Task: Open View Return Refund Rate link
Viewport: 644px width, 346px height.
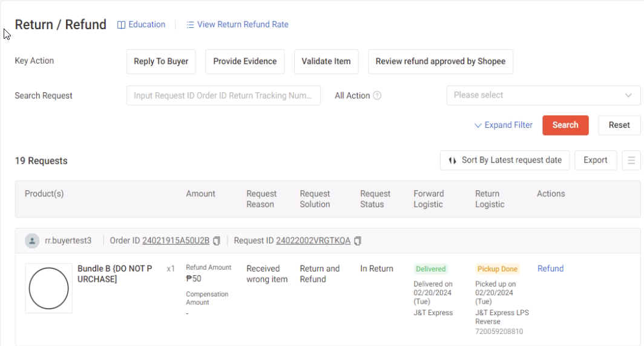Action: [237, 25]
